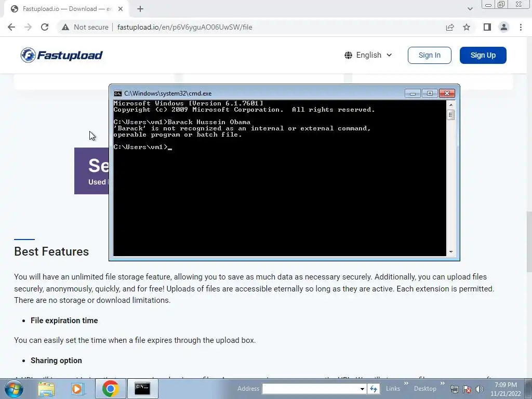Screen dimensions: 532x399
Task: Click the cmd scrollbar up arrow
Action: [450, 105]
